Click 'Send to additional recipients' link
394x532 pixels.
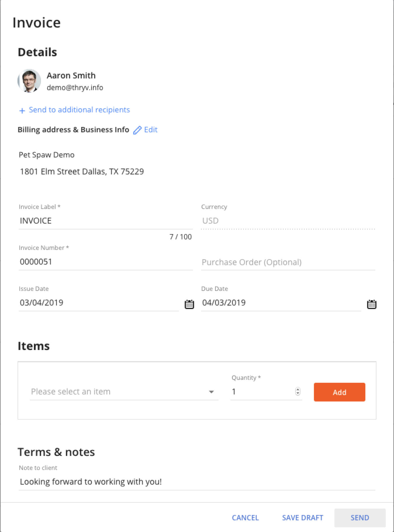coord(79,110)
